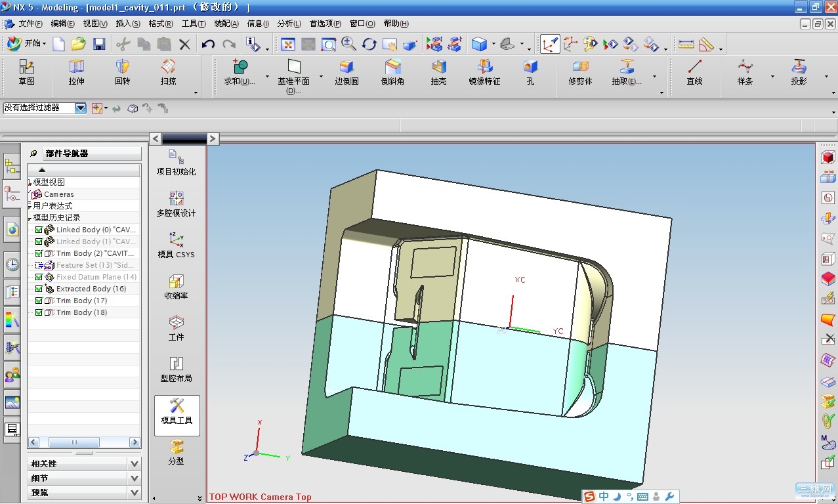Expand the 相关性 panel
Image resolution: width=838 pixels, height=504 pixels.
pyautogui.click(x=135, y=463)
